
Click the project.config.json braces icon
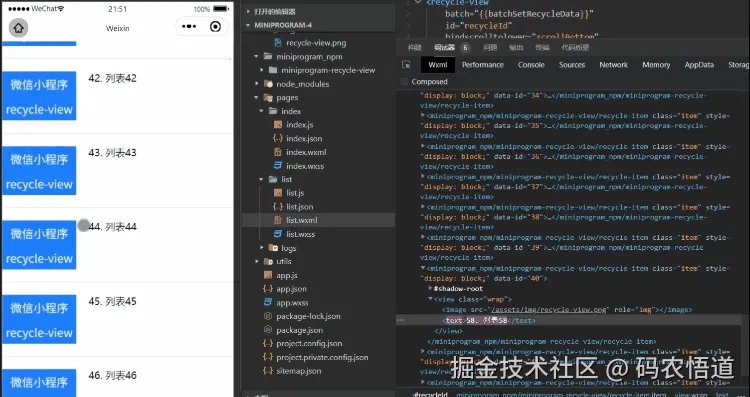click(268, 343)
